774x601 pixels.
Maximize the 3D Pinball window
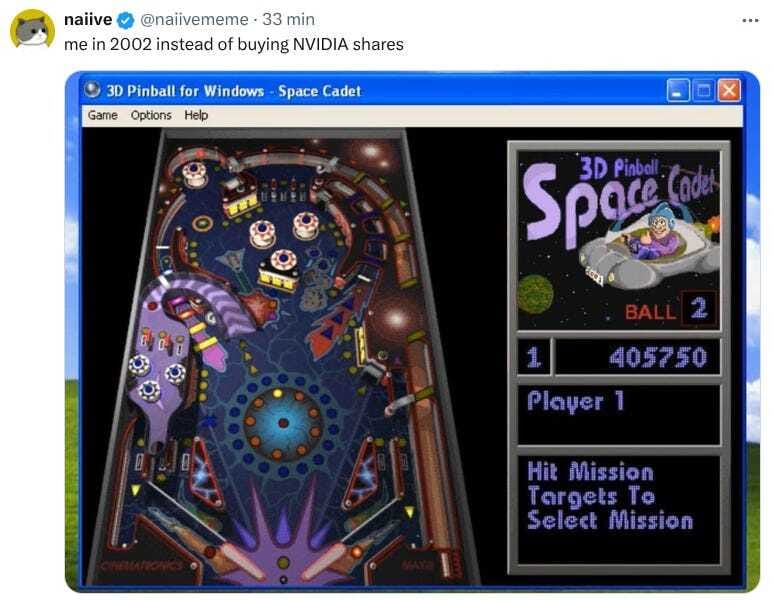[703, 91]
